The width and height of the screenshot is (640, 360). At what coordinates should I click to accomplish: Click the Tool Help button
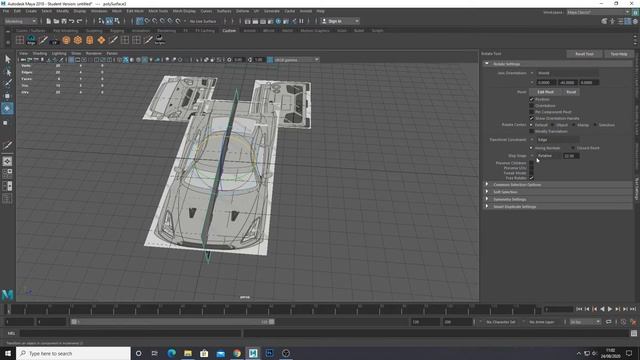(x=619, y=54)
